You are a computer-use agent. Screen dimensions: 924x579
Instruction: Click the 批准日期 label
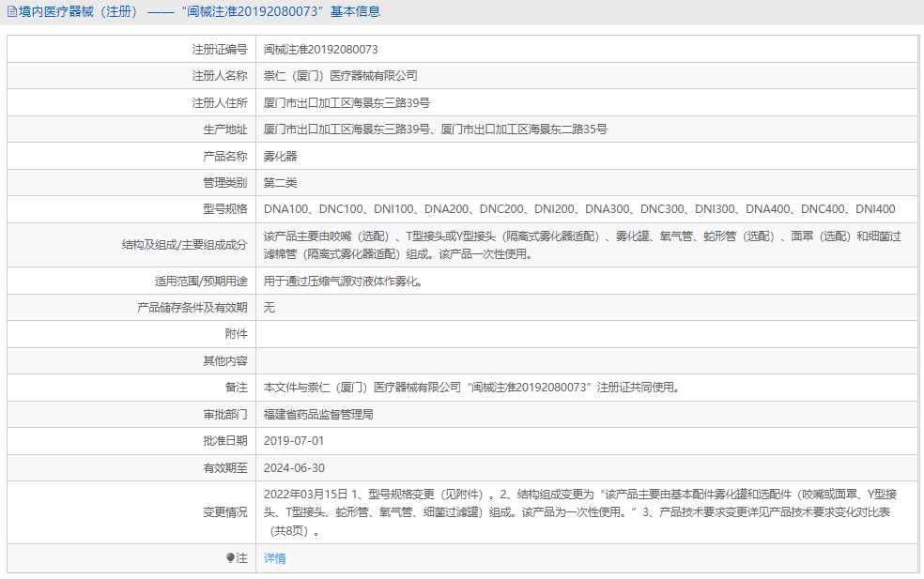[x=225, y=441]
